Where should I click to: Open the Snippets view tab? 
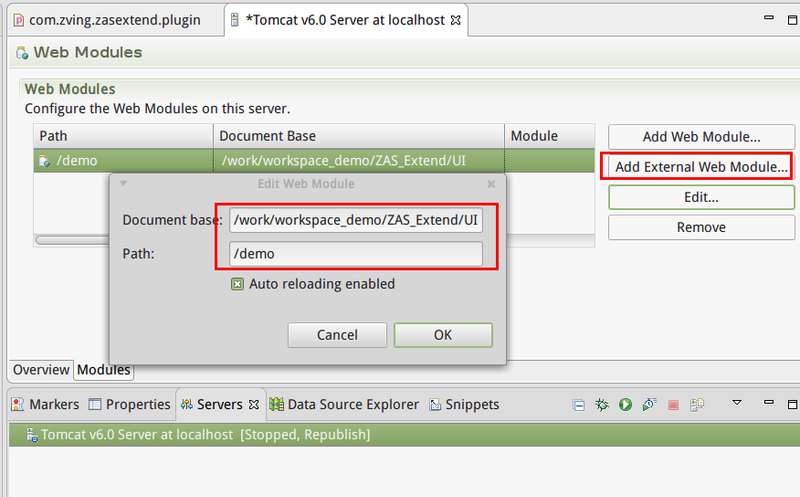click(x=464, y=405)
